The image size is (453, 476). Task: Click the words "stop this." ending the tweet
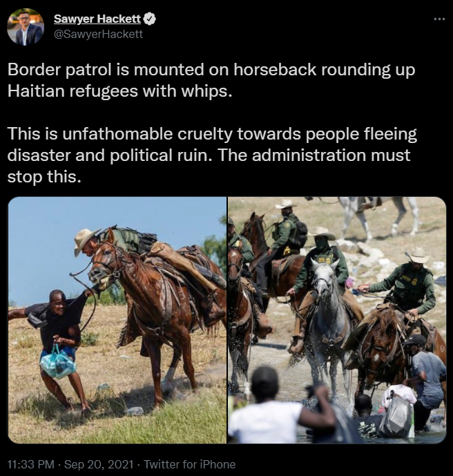tap(44, 176)
